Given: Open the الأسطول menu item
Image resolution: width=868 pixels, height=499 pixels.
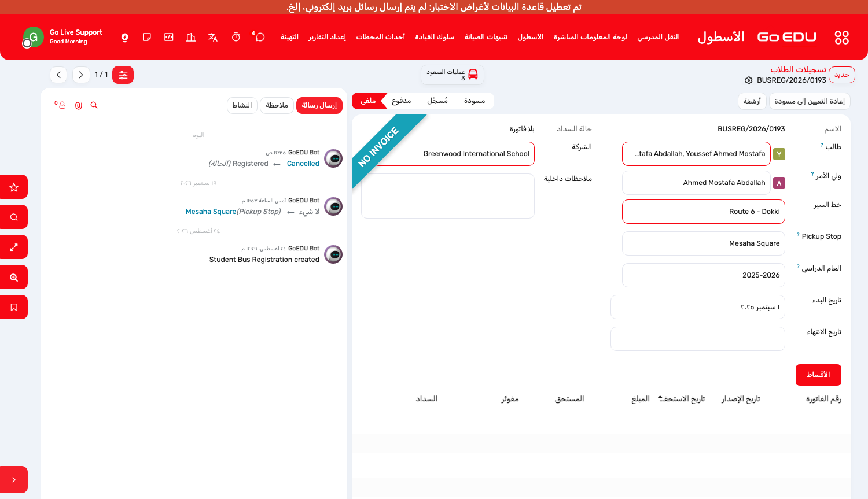Looking at the screenshot, I should pos(530,37).
